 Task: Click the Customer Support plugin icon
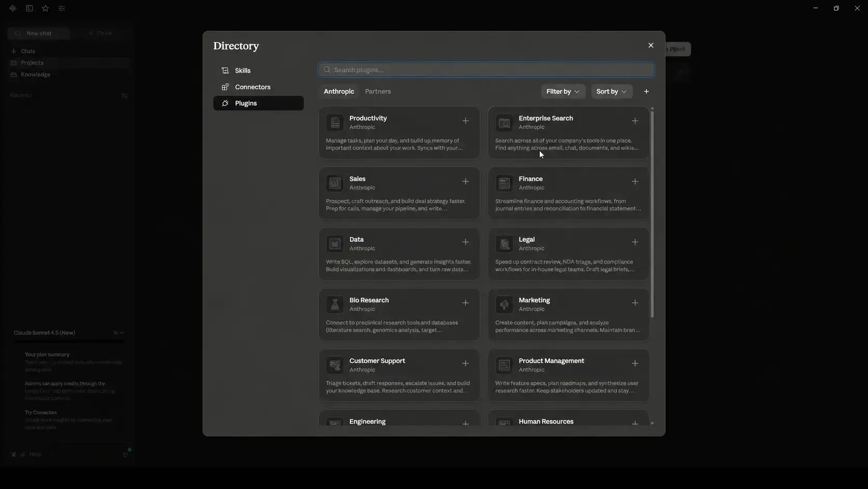tap(335, 365)
